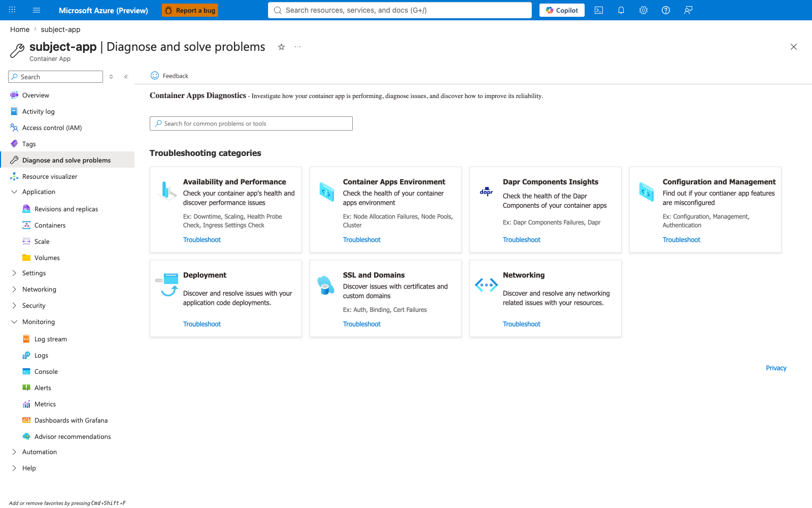Expand the Automation section

click(14, 452)
